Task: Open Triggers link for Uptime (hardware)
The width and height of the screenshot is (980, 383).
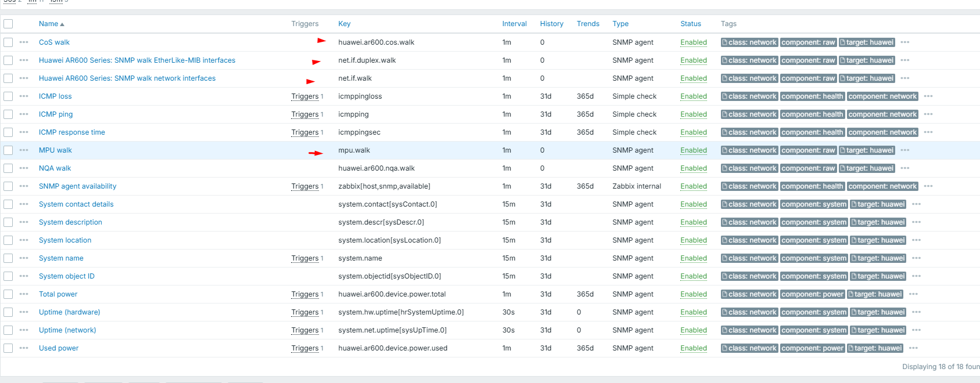Action: (x=305, y=312)
